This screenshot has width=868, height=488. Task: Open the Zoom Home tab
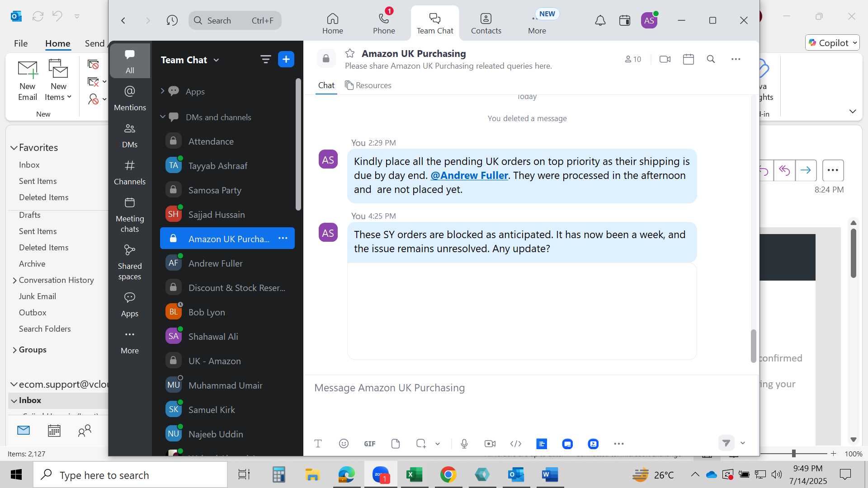pyautogui.click(x=332, y=23)
